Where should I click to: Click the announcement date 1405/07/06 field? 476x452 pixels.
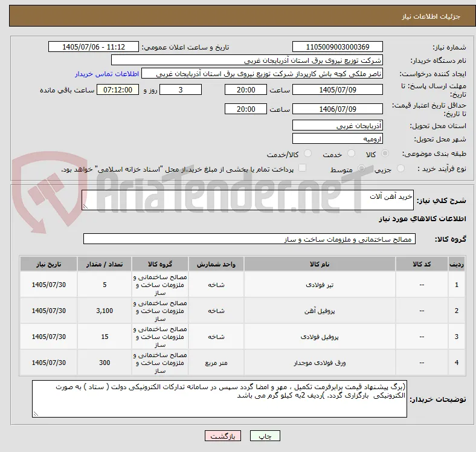click(x=94, y=47)
